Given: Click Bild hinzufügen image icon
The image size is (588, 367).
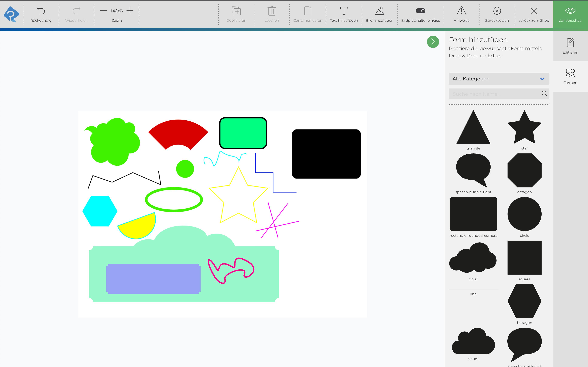Looking at the screenshot, I should tap(379, 11).
